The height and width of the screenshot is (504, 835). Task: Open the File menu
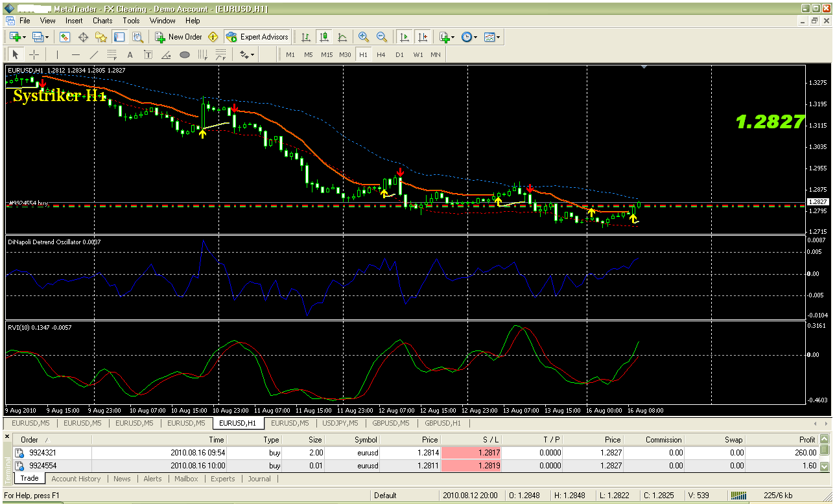25,21
